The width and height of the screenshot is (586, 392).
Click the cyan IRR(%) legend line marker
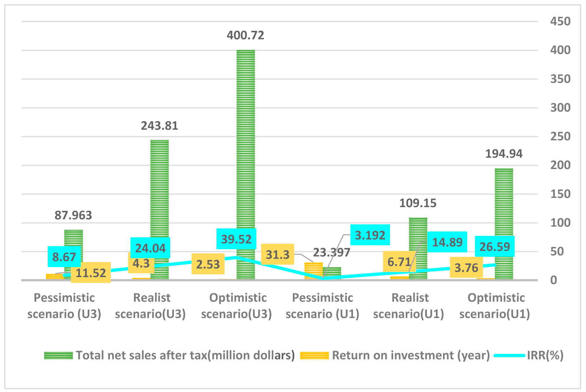click(x=510, y=355)
